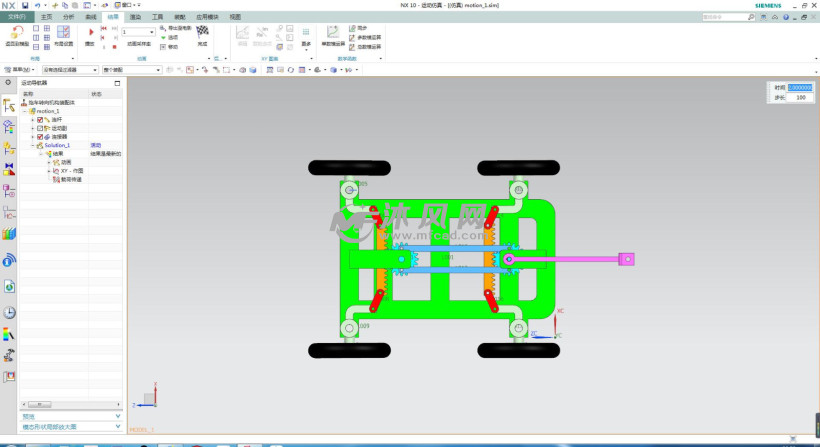This screenshot has width=820, height=447.
Task: Click the Save icon in quick access toolbar
Action: click(x=25, y=5)
